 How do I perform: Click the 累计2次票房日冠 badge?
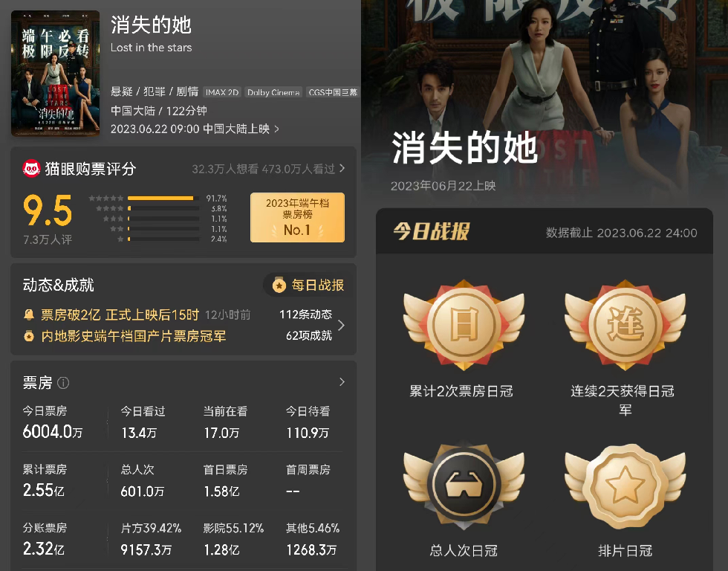click(x=464, y=325)
